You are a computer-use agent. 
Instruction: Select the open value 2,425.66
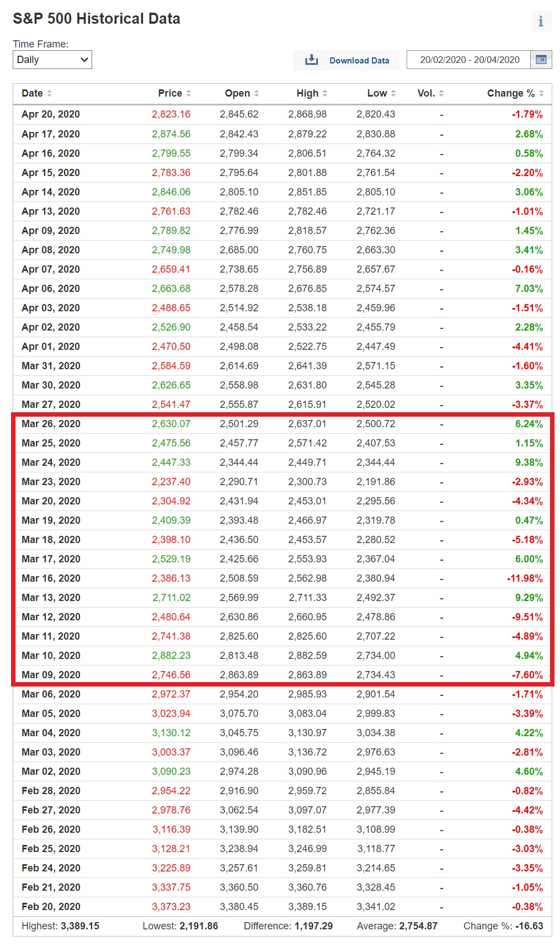tap(239, 559)
